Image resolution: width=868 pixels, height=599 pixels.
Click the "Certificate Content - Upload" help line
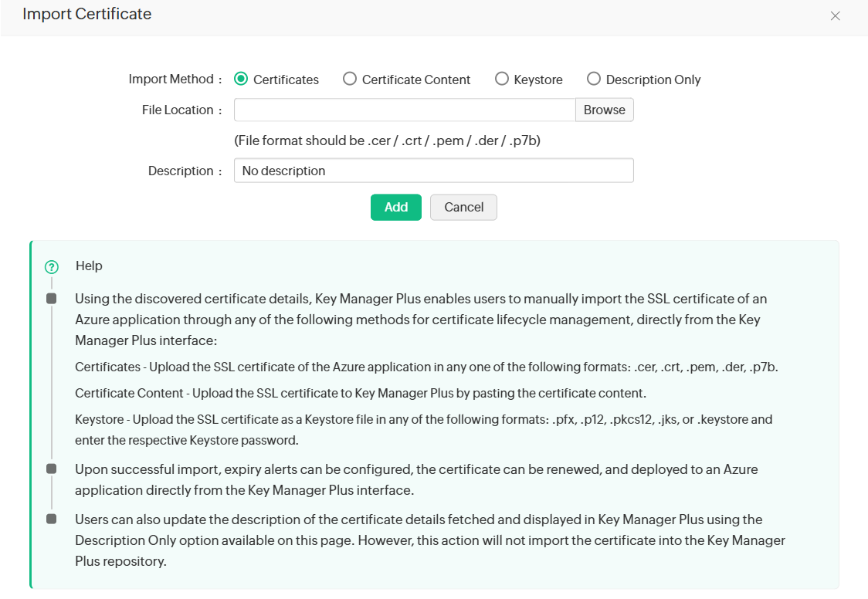tap(360, 394)
